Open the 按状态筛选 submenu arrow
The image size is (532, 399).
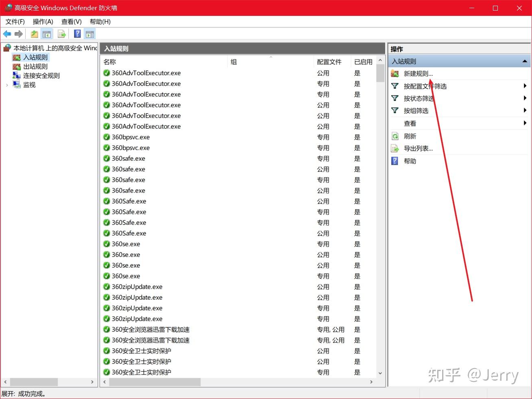pos(525,98)
